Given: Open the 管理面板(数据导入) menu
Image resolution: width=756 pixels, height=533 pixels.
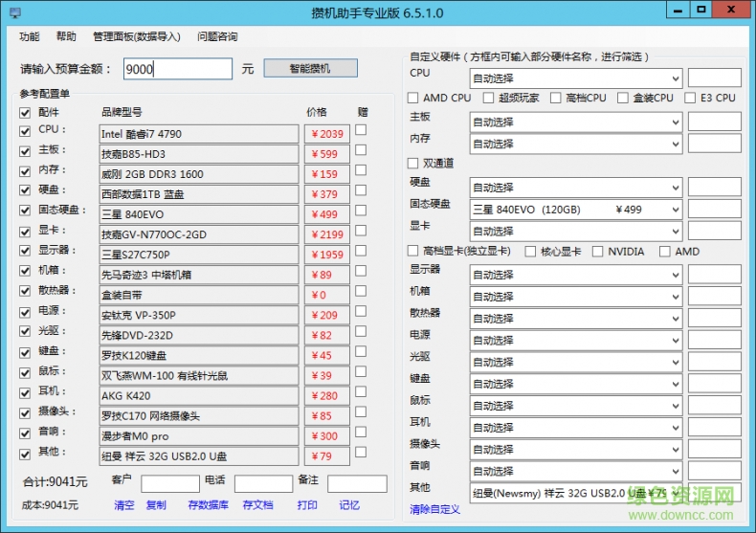Looking at the screenshot, I should [136, 37].
